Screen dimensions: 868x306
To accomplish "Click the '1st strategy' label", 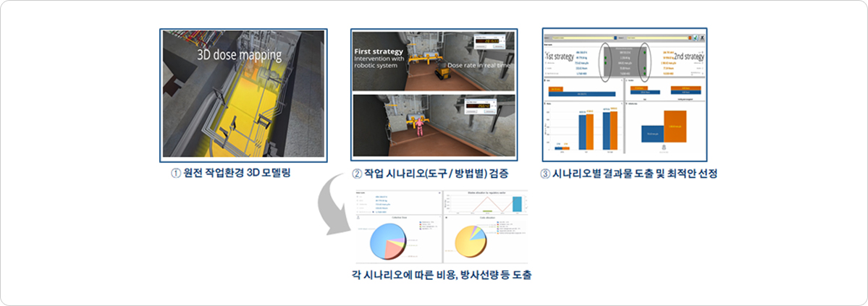I will (x=560, y=56).
